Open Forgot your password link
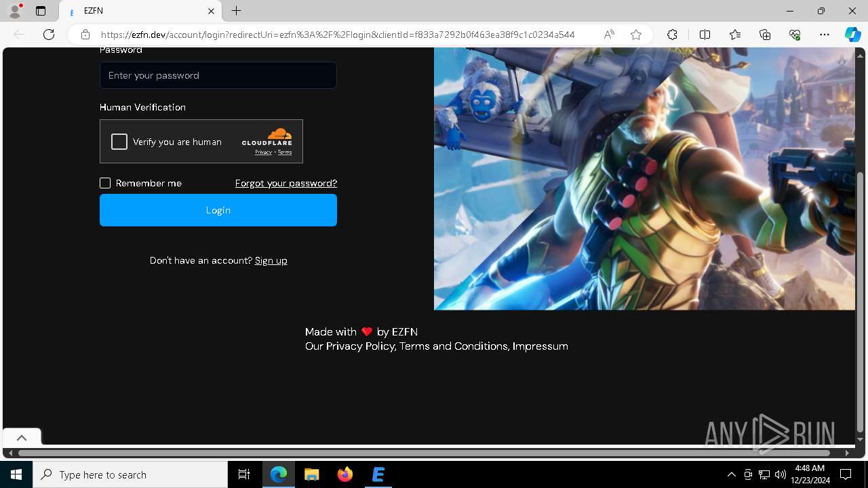The image size is (868, 488). [x=286, y=183]
